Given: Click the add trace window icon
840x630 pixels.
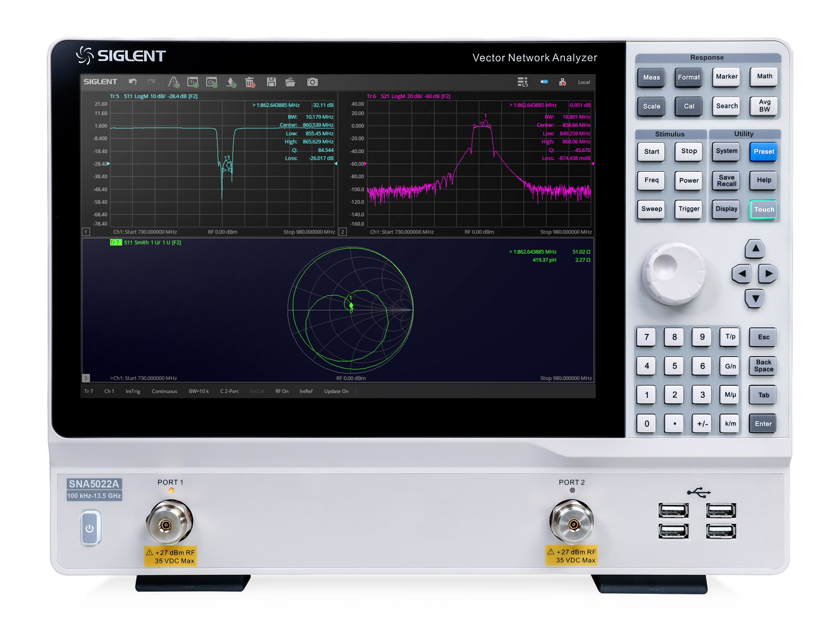Looking at the screenshot, I should click(193, 82).
